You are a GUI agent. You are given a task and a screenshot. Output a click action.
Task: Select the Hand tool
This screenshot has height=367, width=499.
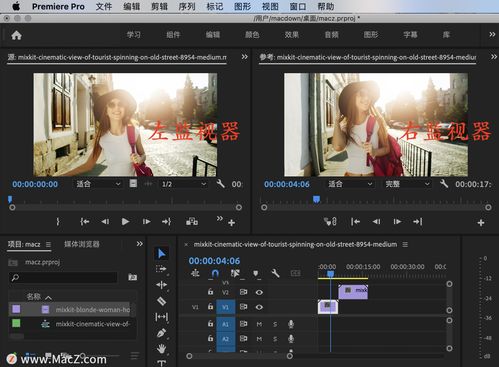click(161, 349)
